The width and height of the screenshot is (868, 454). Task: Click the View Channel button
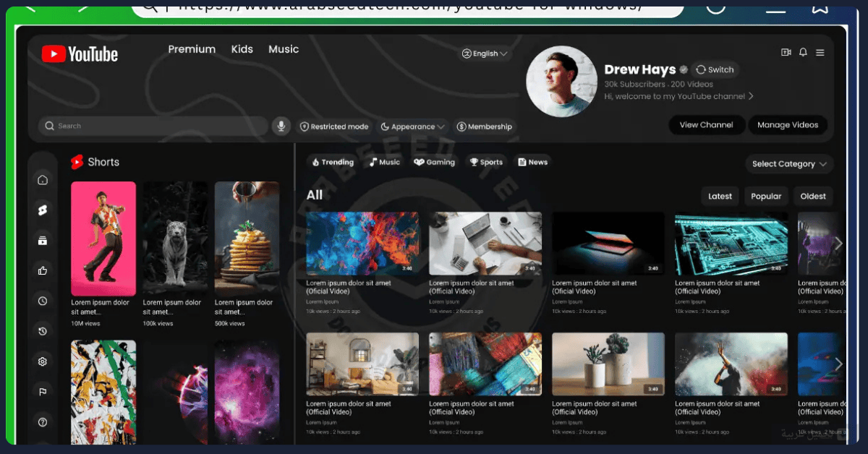[x=706, y=125]
